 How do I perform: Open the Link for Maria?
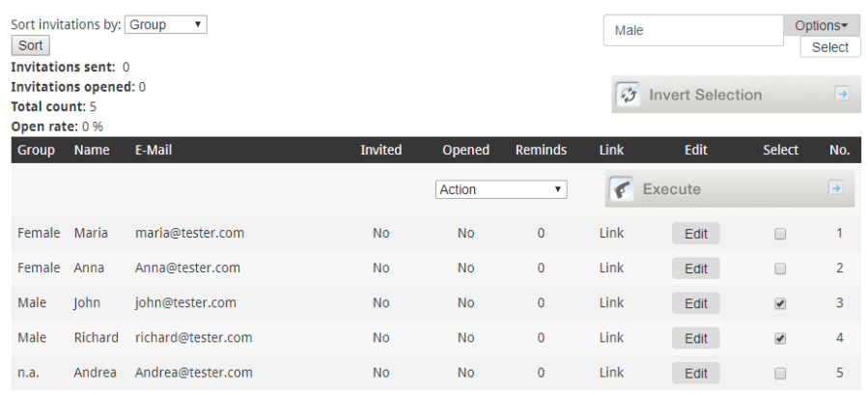(x=611, y=233)
